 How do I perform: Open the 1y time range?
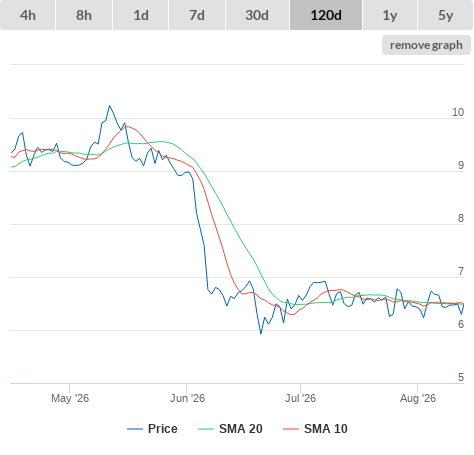click(x=390, y=15)
